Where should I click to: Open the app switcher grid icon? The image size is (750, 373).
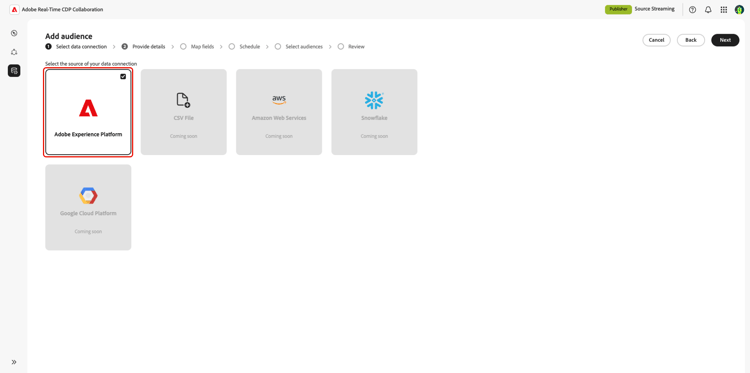tap(724, 10)
